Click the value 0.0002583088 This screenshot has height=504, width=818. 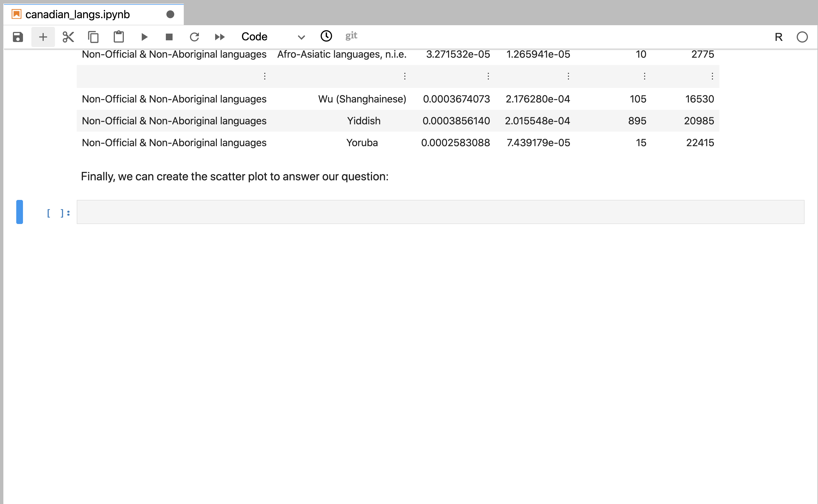click(x=455, y=143)
